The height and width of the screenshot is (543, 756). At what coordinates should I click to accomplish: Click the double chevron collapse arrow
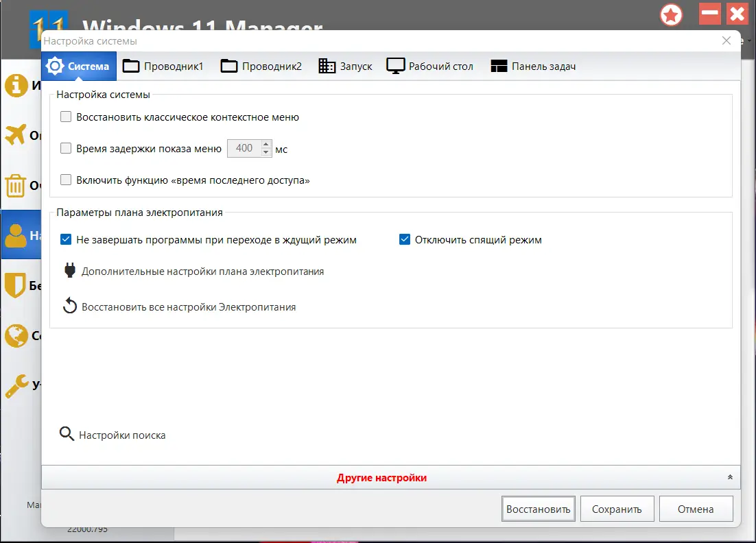(x=730, y=477)
